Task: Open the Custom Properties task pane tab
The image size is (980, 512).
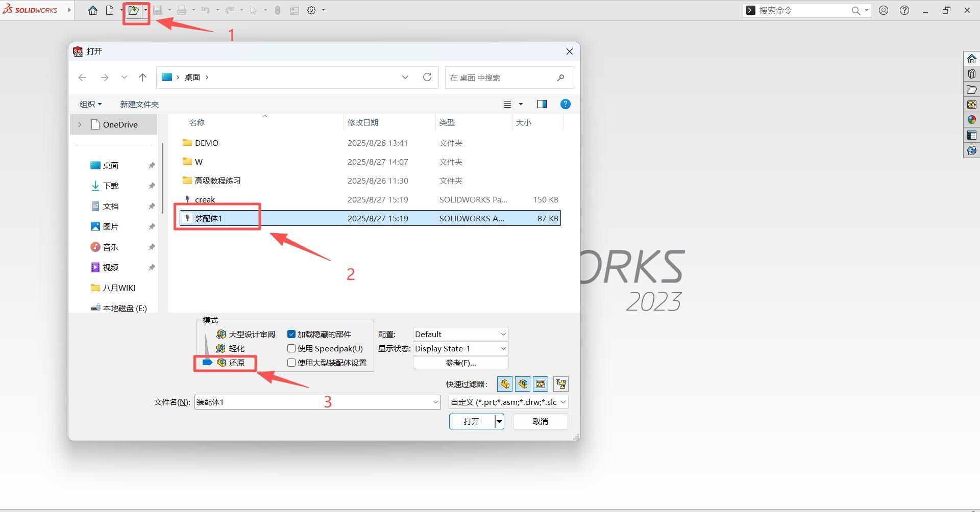Action: [x=971, y=135]
